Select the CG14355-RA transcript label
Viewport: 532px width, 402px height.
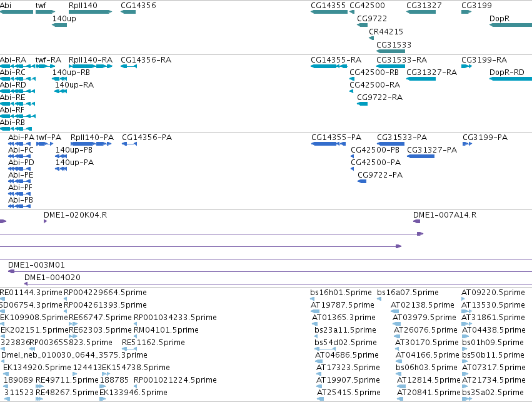coord(336,60)
